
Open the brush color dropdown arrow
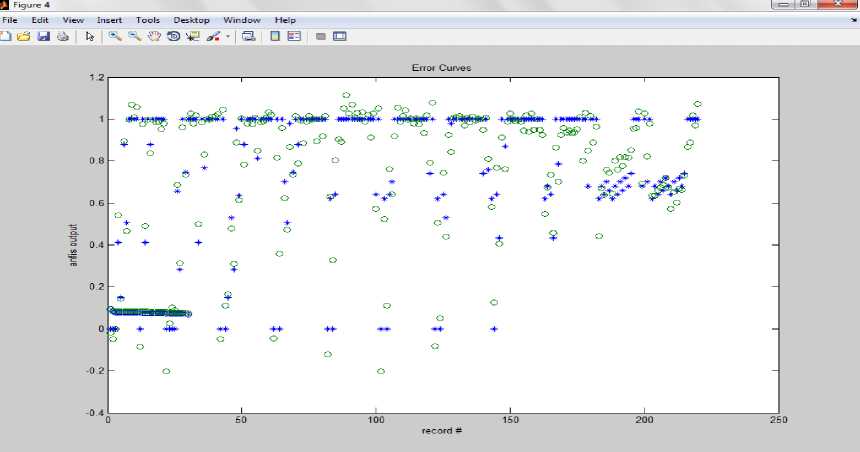(x=227, y=37)
